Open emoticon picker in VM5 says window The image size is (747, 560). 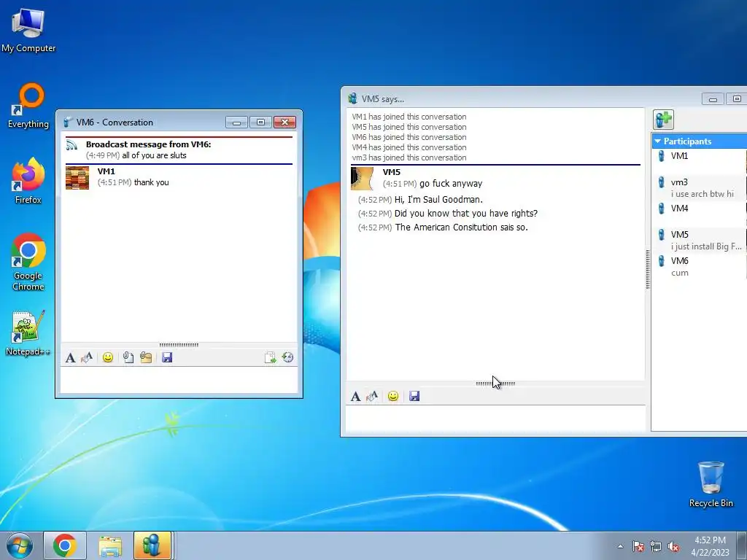pyautogui.click(x=393, y=396)
